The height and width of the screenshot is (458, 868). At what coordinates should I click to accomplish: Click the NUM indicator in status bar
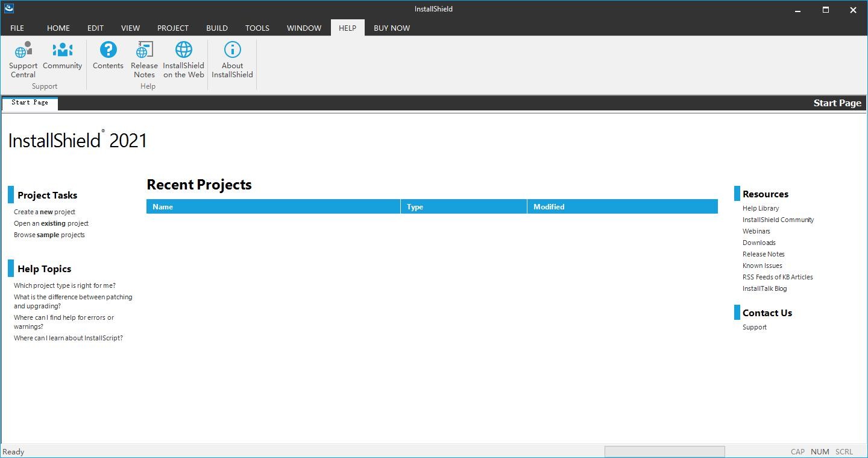pos(820,451)
